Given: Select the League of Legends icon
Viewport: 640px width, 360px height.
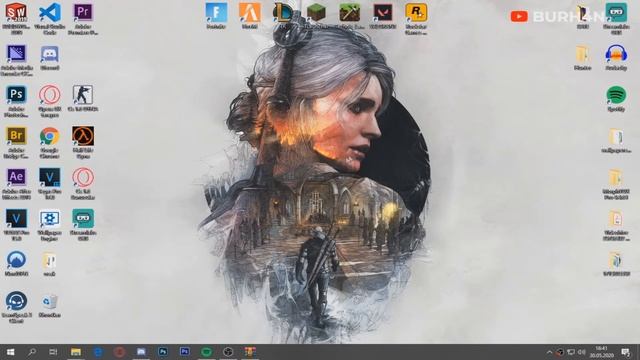Looking at the screenshot, I should pyautogui.click(x=282, y=14).
